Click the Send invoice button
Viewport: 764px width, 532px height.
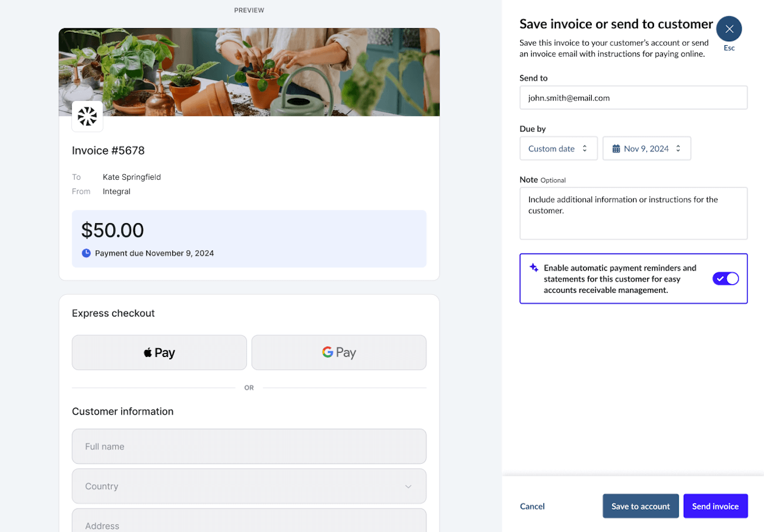coord(715,506)
